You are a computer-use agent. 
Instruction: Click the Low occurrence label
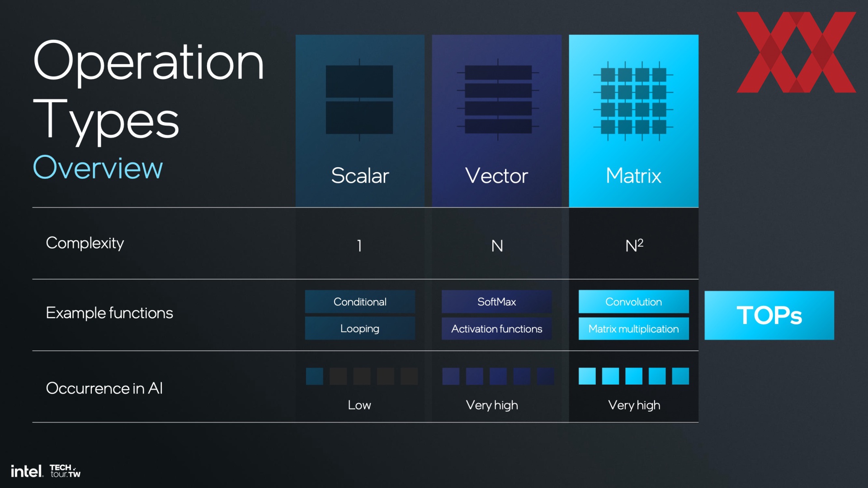pyautogui.click(x=359, y=405)
